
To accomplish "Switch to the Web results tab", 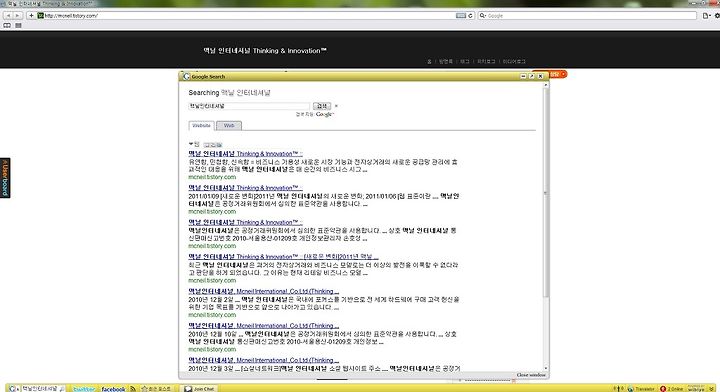I will [x=229, y=125].
